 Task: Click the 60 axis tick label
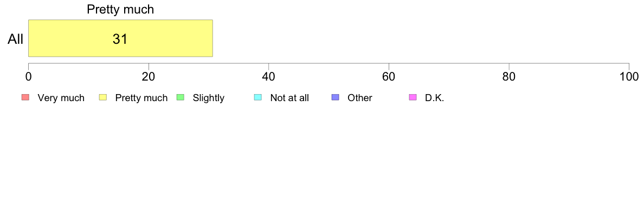(x=389, y=77)
